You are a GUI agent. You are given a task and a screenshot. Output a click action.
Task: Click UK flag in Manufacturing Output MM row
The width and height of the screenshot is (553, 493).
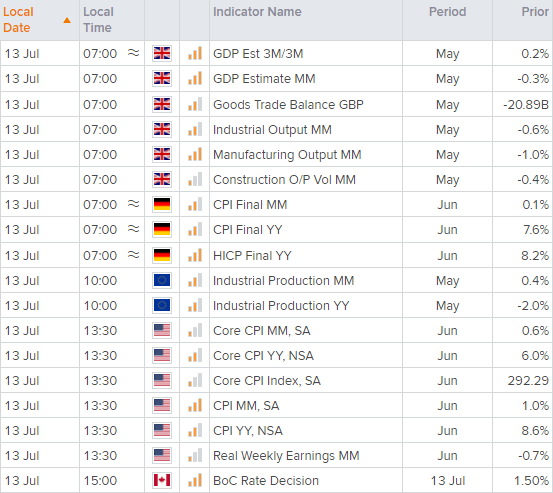162,155
